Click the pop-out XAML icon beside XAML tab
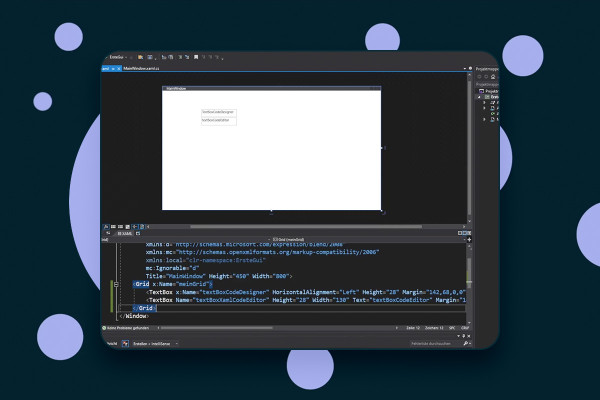 click(138, 233)
